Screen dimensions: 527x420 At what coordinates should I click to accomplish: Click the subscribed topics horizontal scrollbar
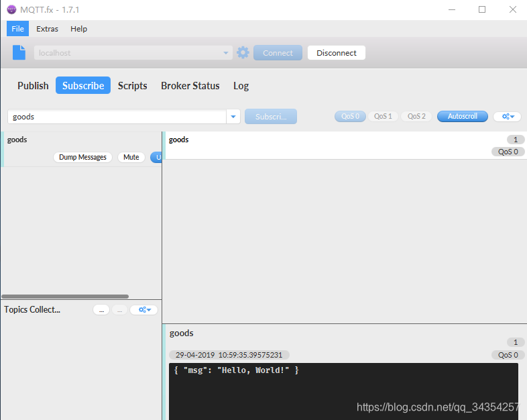click(x=65, y=297)
